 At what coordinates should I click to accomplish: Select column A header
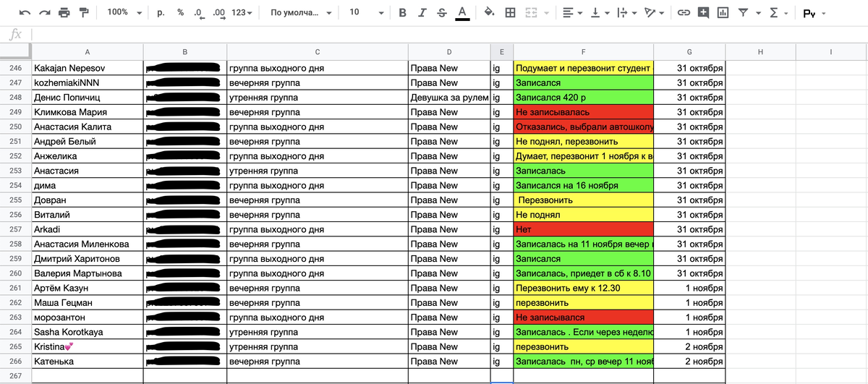pyautogui.click(x=88, y=51)
